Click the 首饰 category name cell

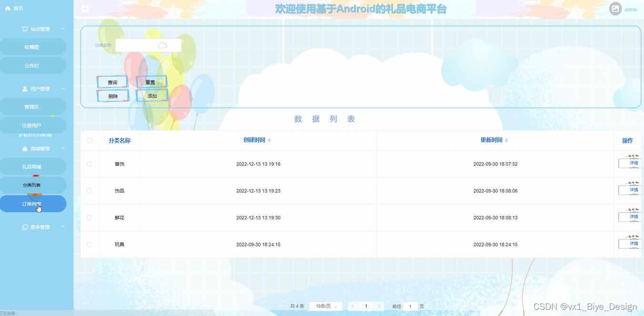click(x=120, y=164)
